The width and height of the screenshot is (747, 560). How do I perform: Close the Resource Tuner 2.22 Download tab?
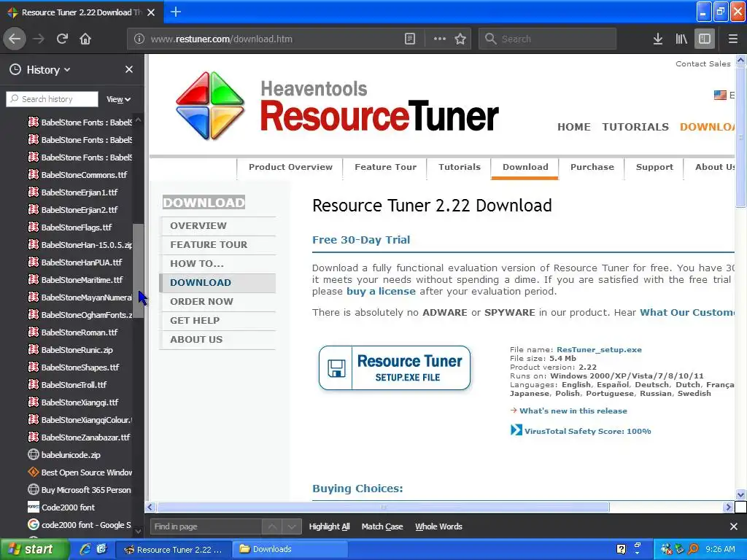click(151, 12)
